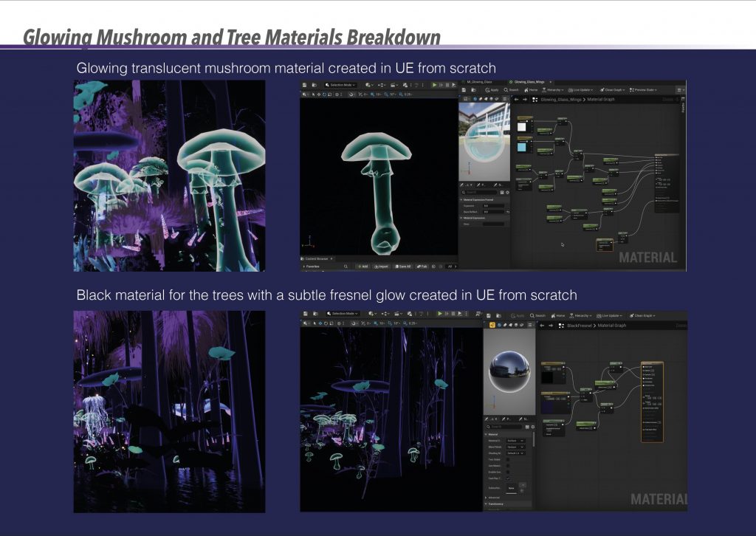
Task: Click Search icon in the top material editor
Action: pos(511,89)
